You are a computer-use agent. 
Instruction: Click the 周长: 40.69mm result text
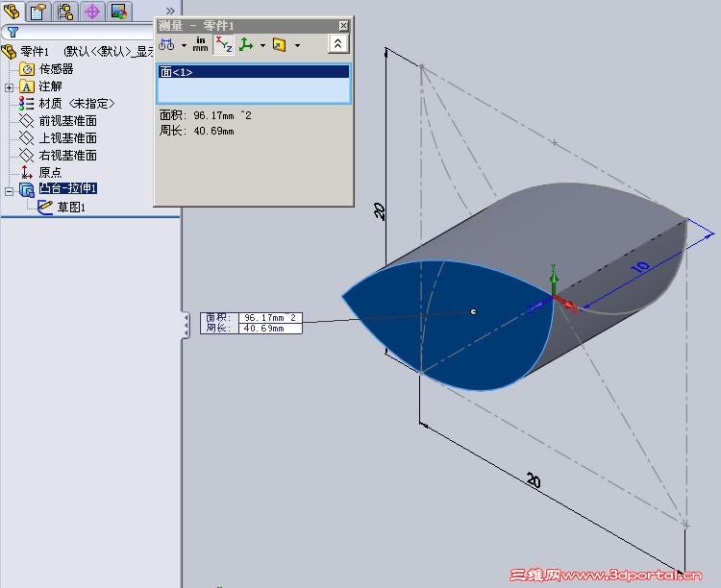coord(197,131)
